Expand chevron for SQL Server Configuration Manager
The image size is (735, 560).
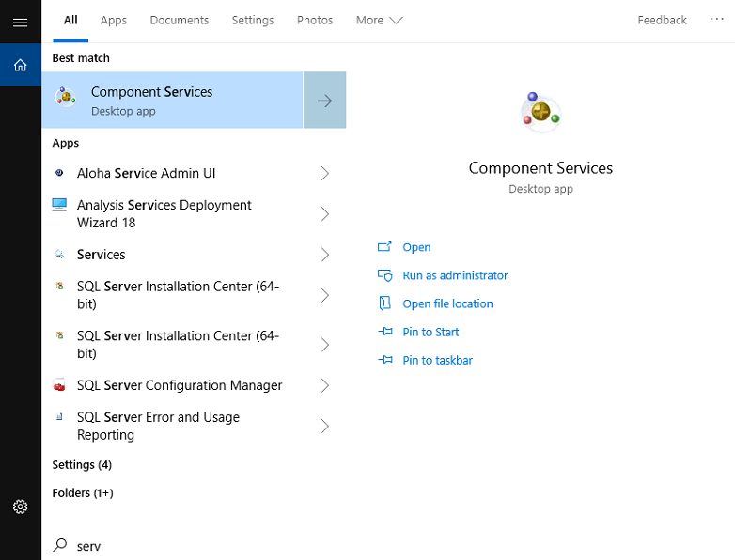point(325,385)
